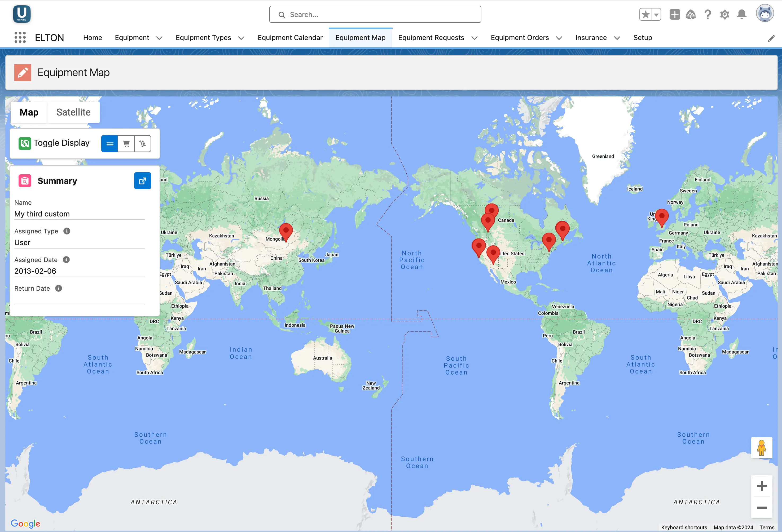Toggle the shopping cart display button
The image size is (782, 532).
coord(126,144)
